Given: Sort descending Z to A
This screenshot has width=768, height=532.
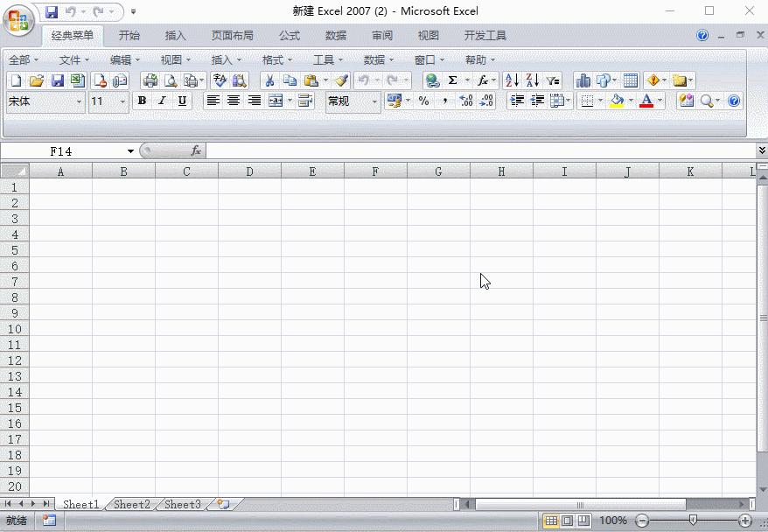Looking at the screenshot, I should tap(533, 80).
